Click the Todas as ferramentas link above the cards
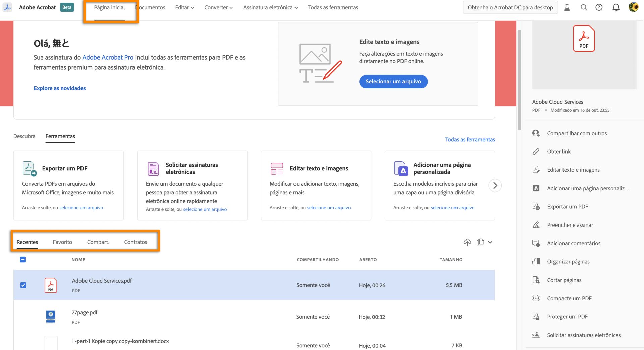Screen dimensions: 644x350 pyautogui.click(x=470, y=139)
